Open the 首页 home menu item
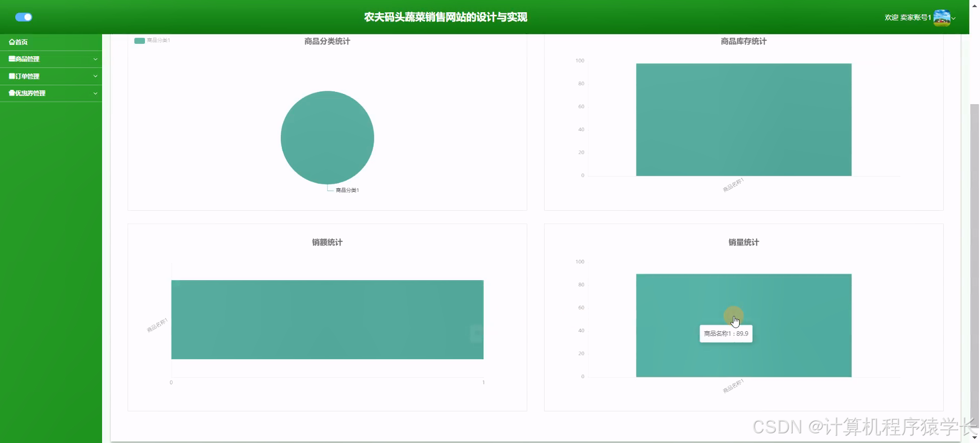The width and height of the screenshot is (980, 443). point(51,42)
